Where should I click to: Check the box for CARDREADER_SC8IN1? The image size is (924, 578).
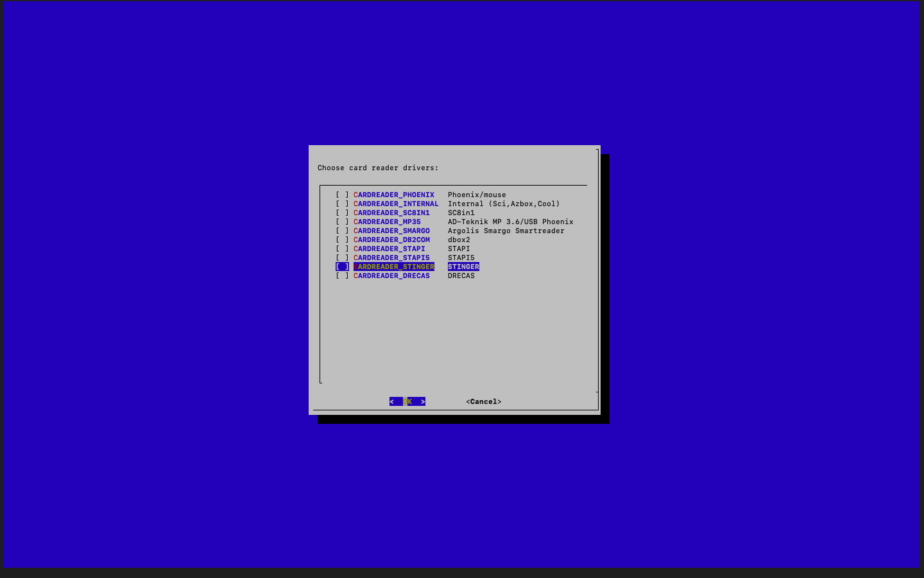[x=342, y=213]
